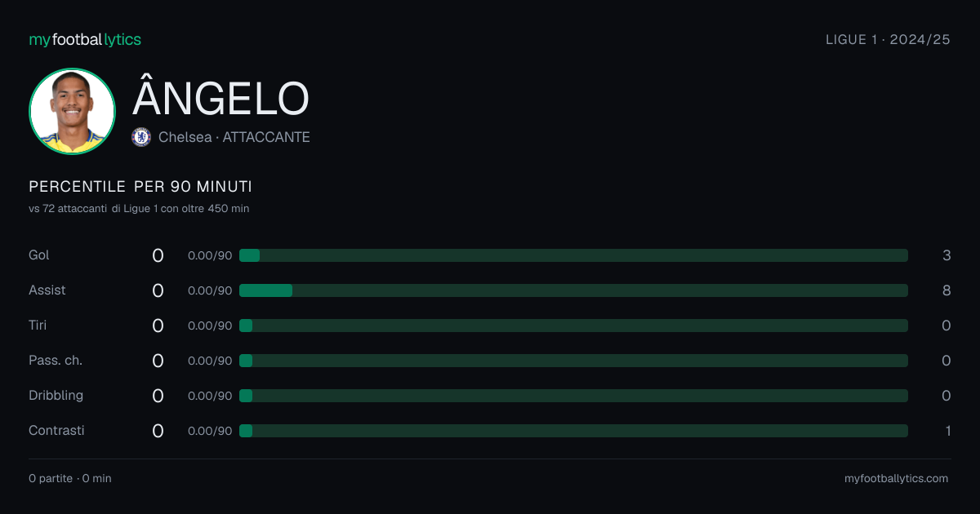Click the Chelsea · ATTACCANTE text
Screen dimensions: 980x514
pyautogui.click(x=234, y=137)
